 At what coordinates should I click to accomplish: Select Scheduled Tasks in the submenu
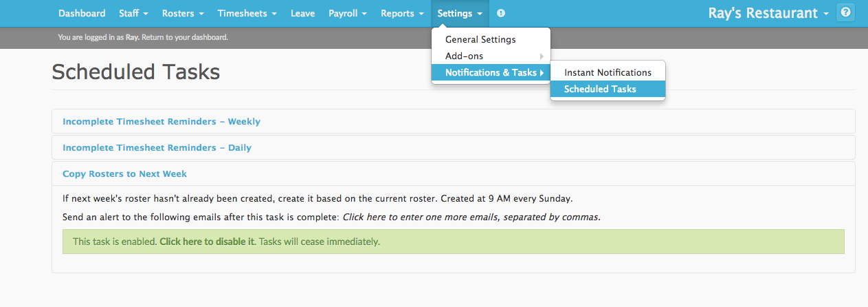tap(608, 89)
